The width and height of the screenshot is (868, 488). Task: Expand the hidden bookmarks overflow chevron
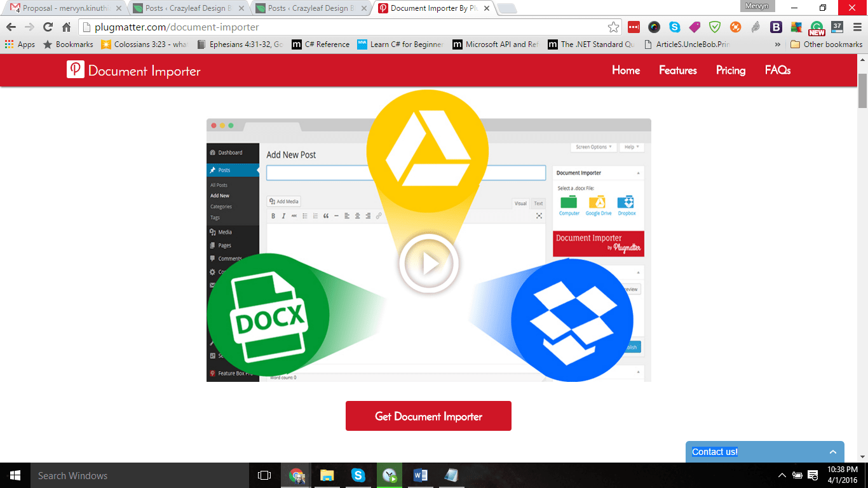pos(778,44)
